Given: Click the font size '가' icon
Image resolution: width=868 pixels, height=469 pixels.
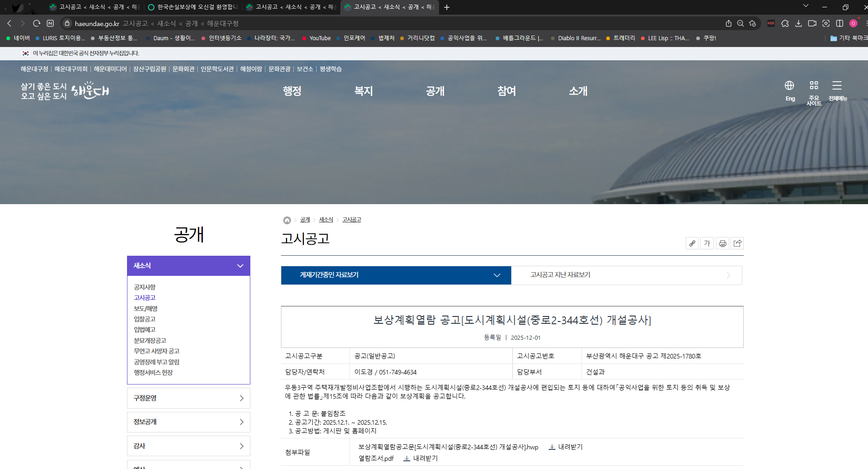Looking at the screenshot, I should (707, 243).
